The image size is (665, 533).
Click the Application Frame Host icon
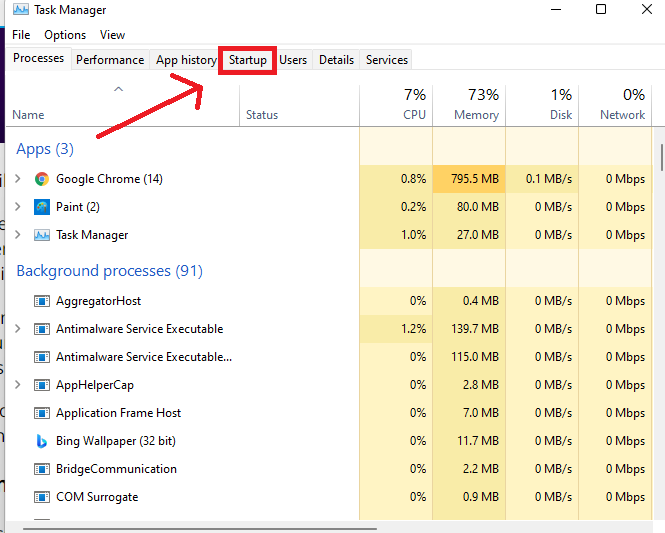pos(41,413)
